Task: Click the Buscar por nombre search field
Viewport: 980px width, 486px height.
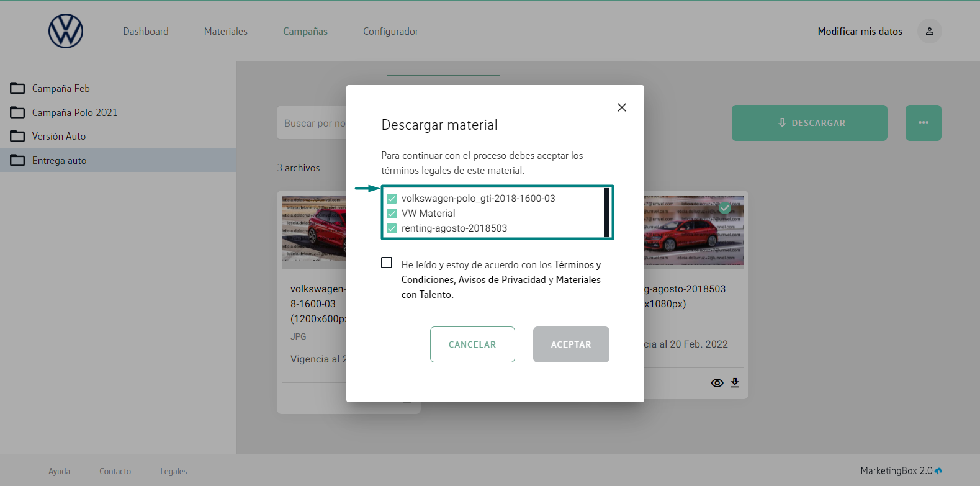Action: (x=312, y=123)
